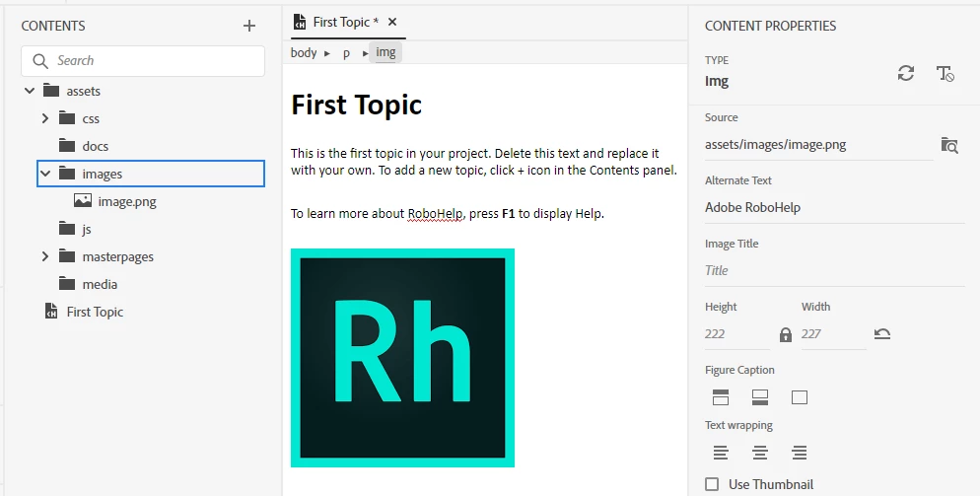
Task: Set figure caption above image
Action: (x=721, y=397)
